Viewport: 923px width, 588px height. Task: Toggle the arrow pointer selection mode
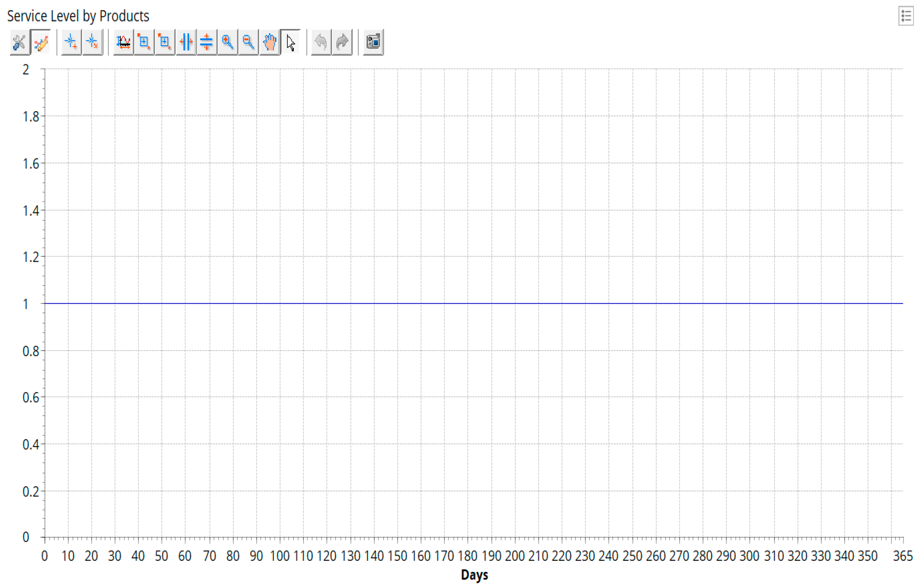(291, 42)
